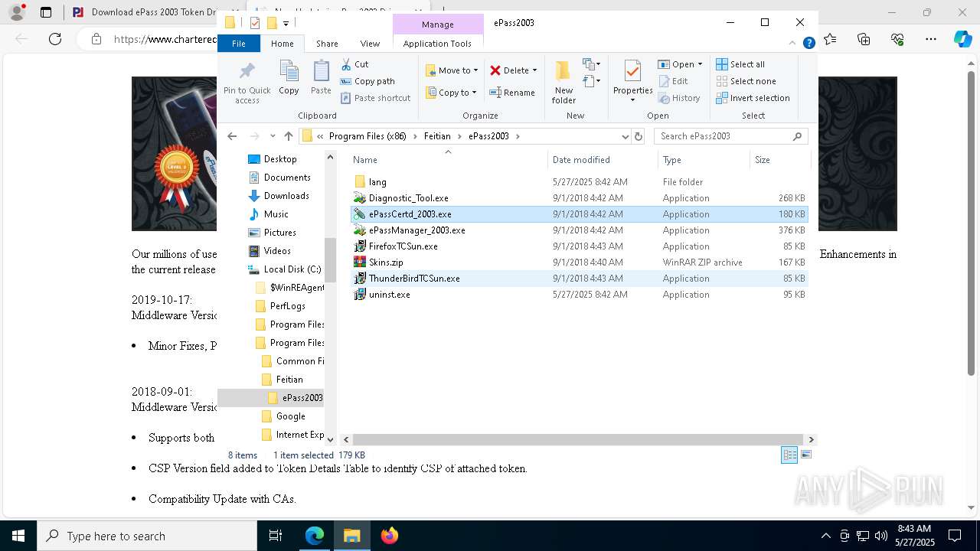Click Select all in ribbon
This screenshot has height=551, width=980.
point(740,64)
